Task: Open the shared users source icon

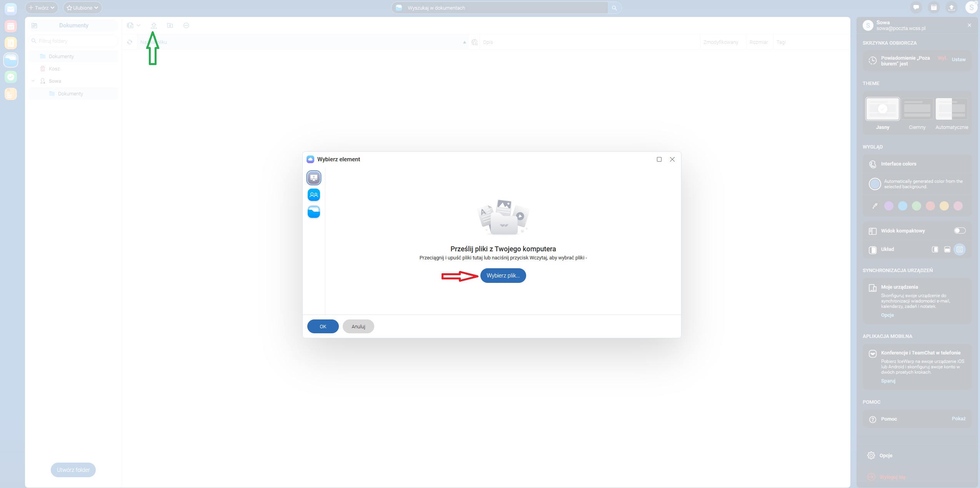Action: pyautogui.click(x=313, y=195)
